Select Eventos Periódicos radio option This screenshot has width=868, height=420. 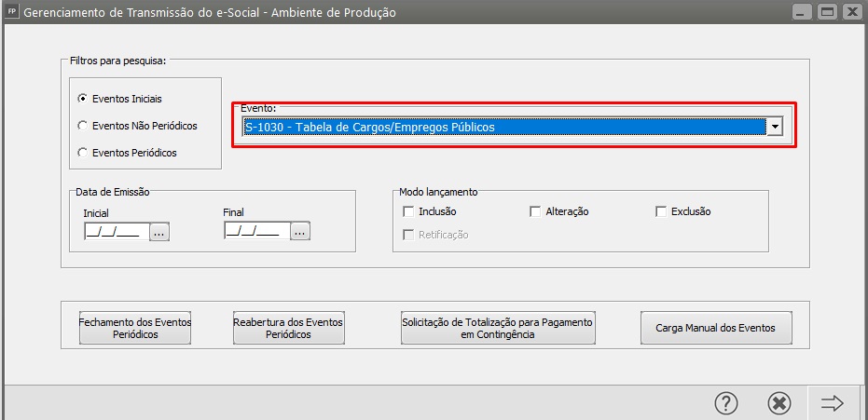coord(82,153)
